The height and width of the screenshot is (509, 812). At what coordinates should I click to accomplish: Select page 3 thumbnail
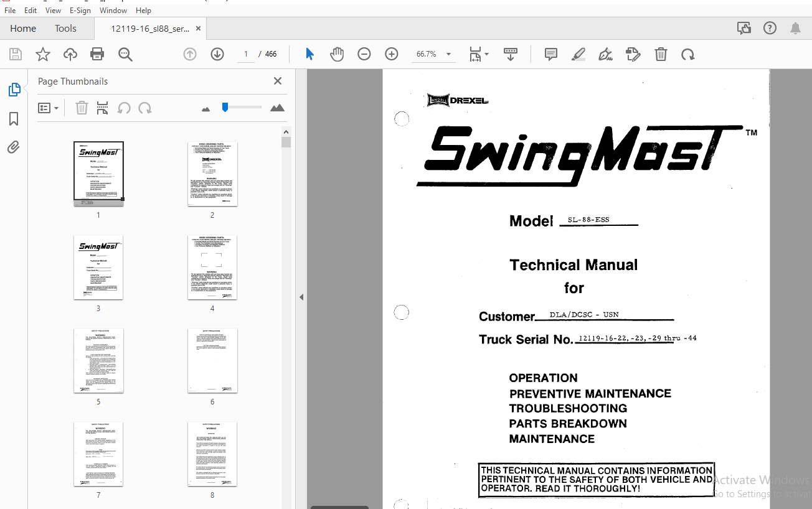pyautogui.click(x=98, y=267)
